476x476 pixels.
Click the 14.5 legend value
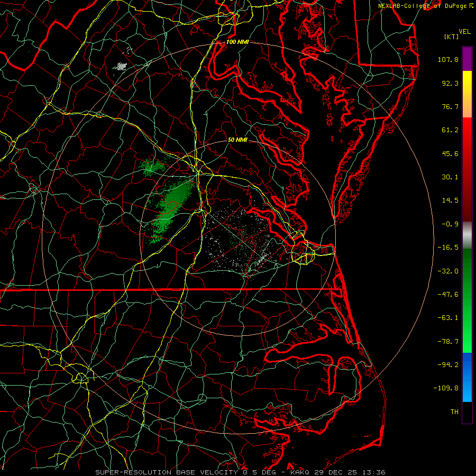pos(450,200)
